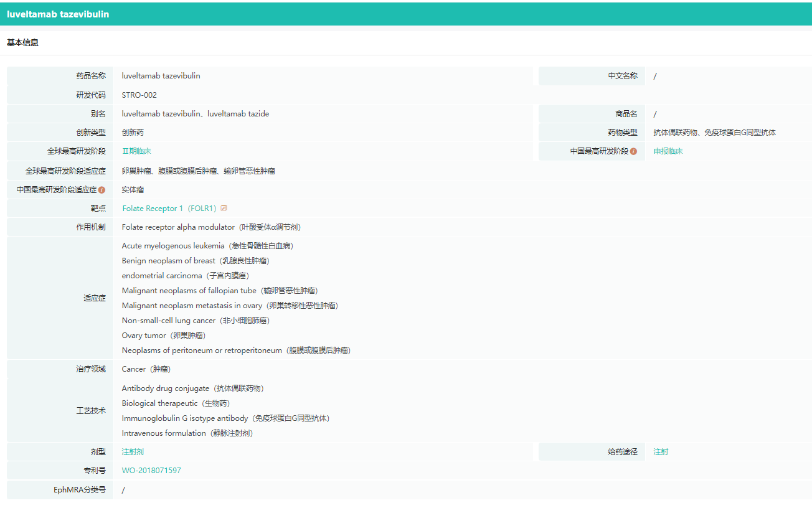812x508 pixels.
Task: Click the indication list 卵巢肿瘤、腹膜或腹膜后肿瘤、输卵管恶性肿瘤
Action: (199, 171)
